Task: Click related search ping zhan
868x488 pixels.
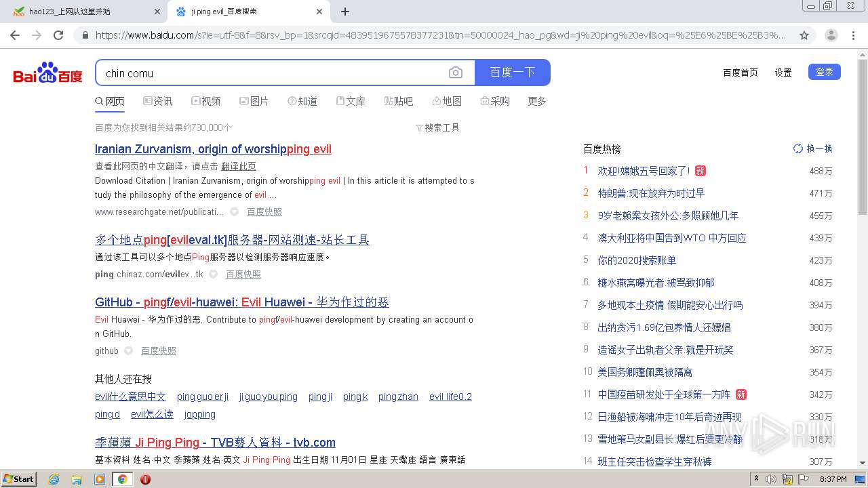Action: 398,396
